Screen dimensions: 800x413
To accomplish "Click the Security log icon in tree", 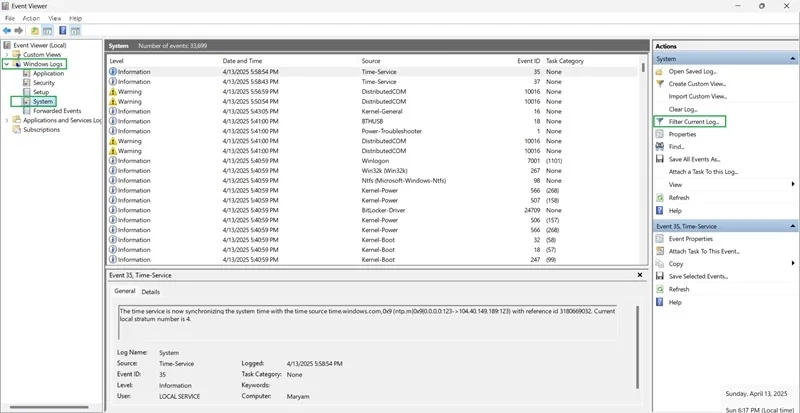I will [x=27, y=83].
